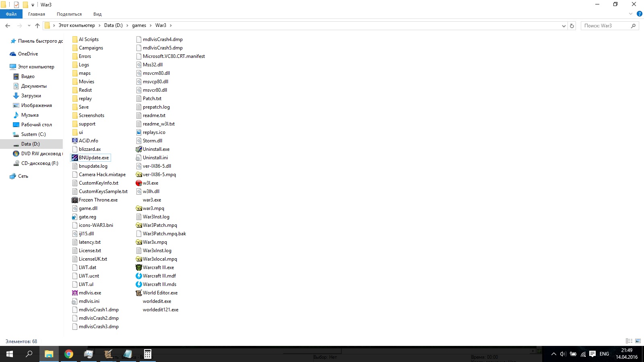Select the Warcraft III.mdf disc image icon
Screen dimensions: 644x362
tap(139, 276)
